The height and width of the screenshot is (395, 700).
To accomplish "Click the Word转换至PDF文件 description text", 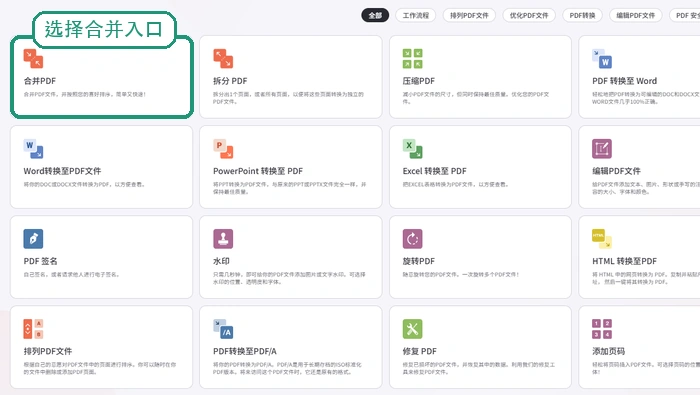I will tap(84, 184).
